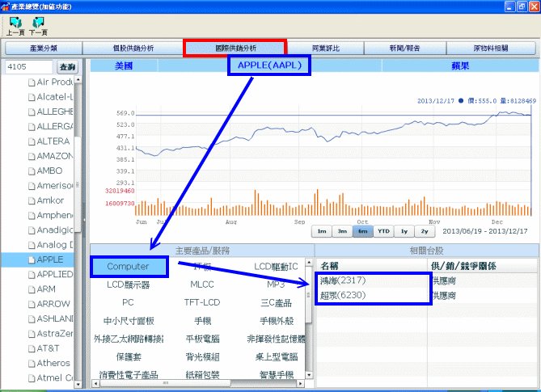Select ALLEGHE entry in company list

(54, 112)
